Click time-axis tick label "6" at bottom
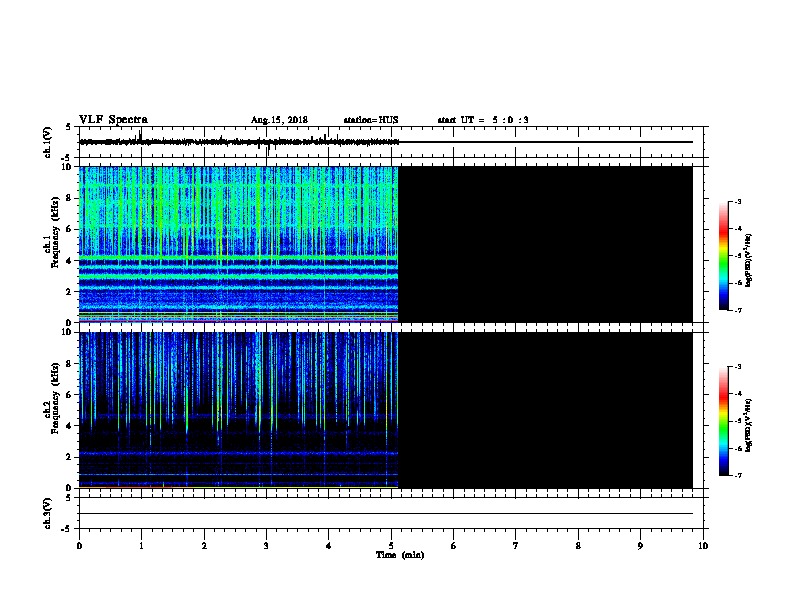 coord(453,546)
